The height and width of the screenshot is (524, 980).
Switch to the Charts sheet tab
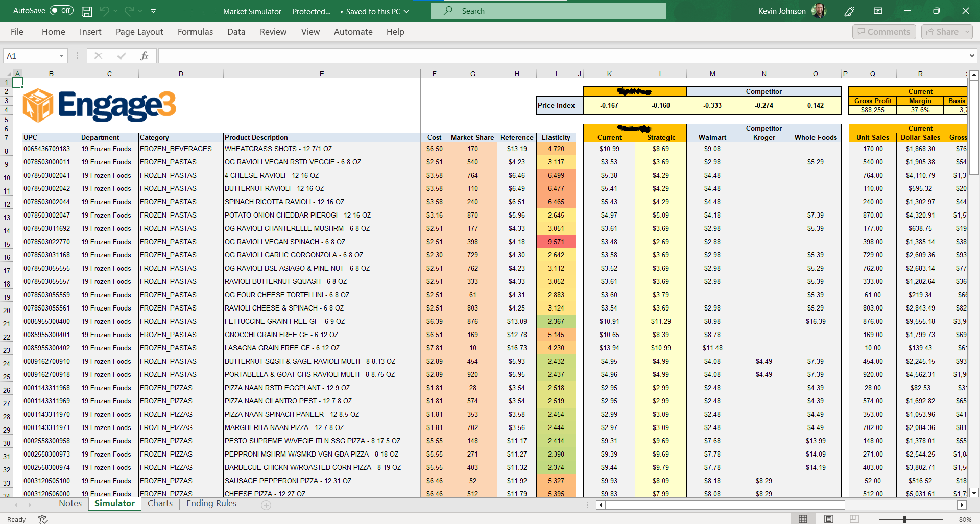tap(160, 504)
